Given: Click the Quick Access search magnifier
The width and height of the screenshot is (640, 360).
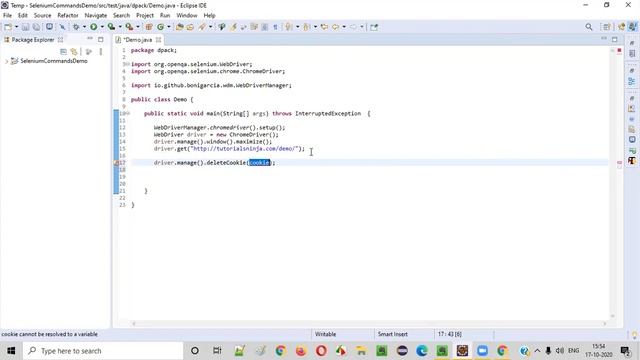Looking at the screenshot, I should coord(589,27).
